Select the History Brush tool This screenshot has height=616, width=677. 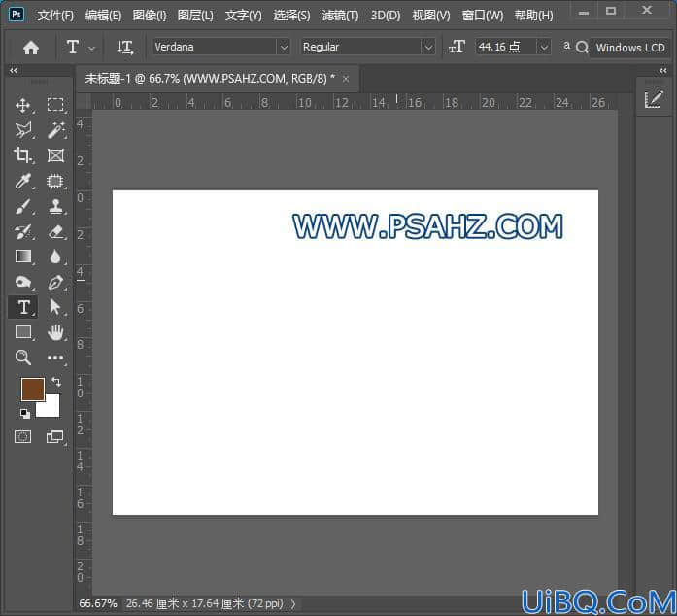23,232
